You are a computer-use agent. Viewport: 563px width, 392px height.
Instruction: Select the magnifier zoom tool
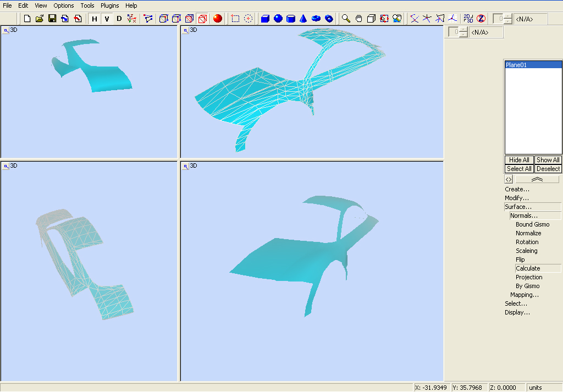[346, 19]
